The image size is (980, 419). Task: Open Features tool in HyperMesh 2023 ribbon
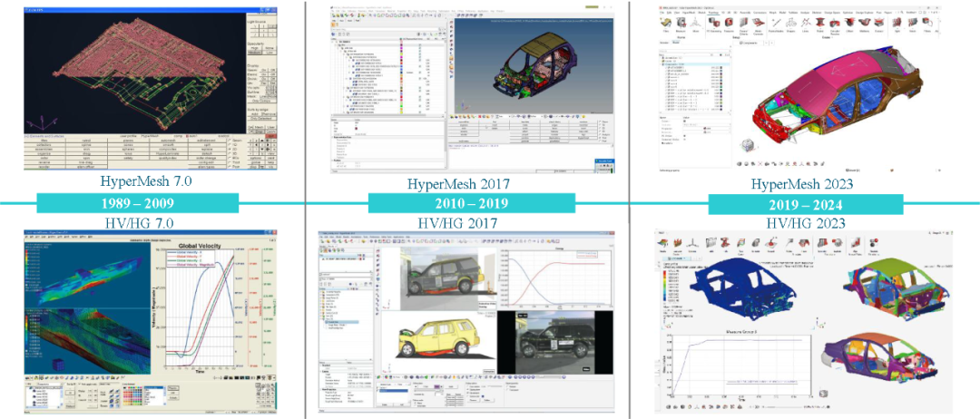[x=729, y=25]
